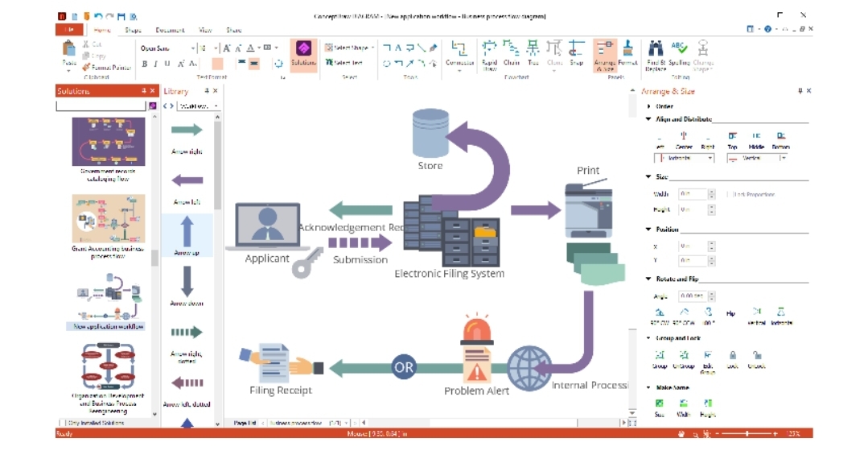Screen dimensions: 868x455
Task: Toggle the Arrange & Size panel button
Action: pyautogui.click(x=605, y=54)
